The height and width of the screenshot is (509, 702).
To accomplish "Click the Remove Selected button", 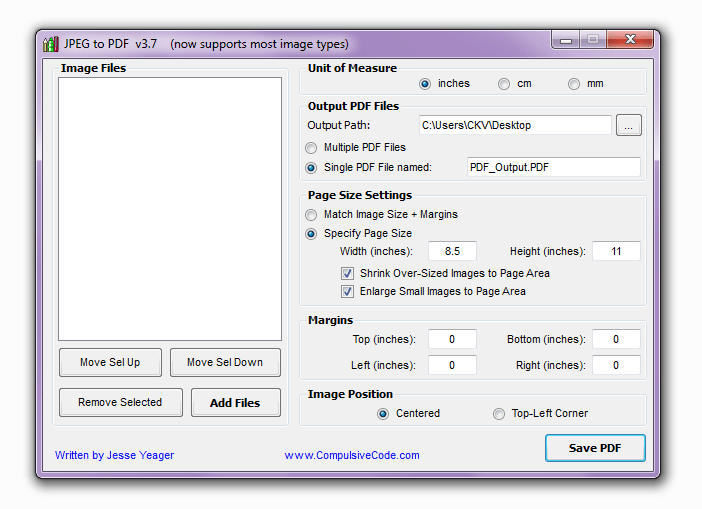I will click(120, 402).
